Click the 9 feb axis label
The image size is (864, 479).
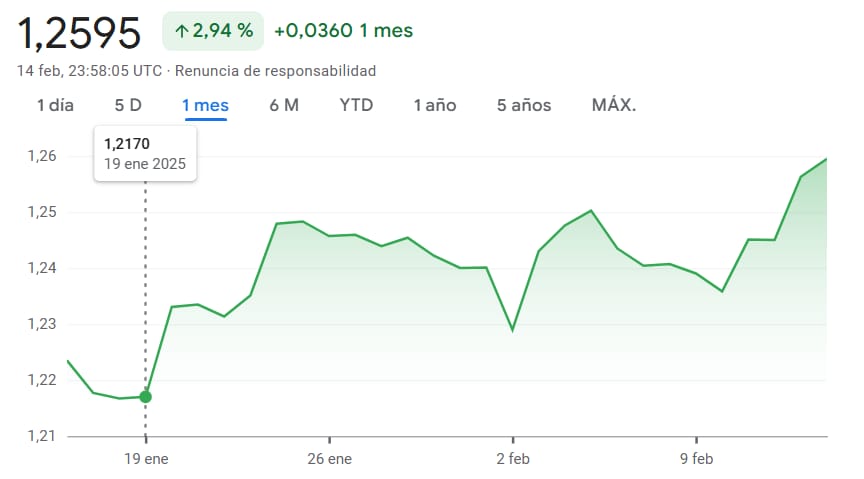pyautogui.click(x=696, y=459)
